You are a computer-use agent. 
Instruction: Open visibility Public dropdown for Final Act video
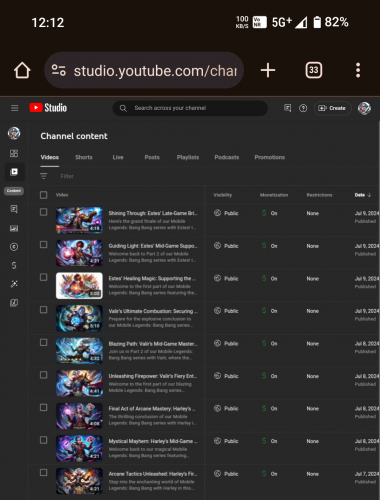pyautogui.click(x=226, y=408)
